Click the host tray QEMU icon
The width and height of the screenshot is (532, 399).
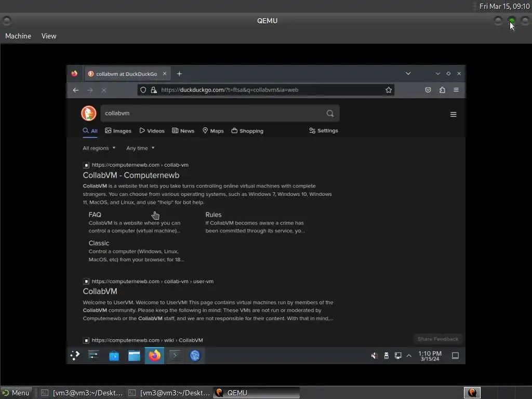[472, 393]
